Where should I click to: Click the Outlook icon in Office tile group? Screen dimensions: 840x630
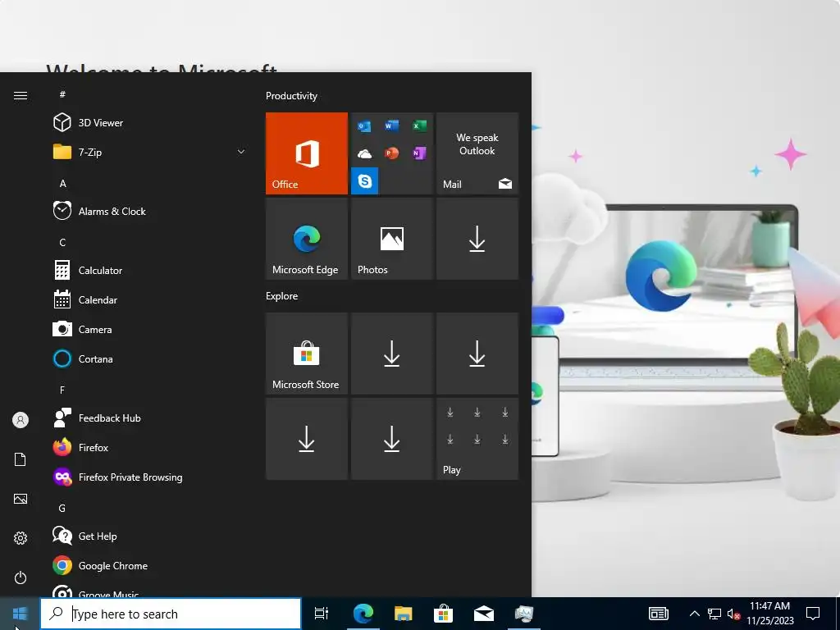(x=364, y=126)
